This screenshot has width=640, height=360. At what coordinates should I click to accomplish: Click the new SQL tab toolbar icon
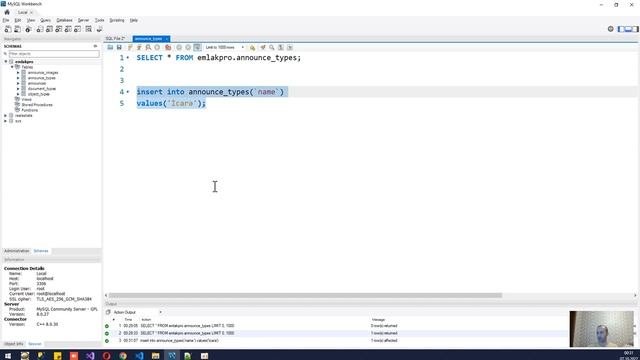click(x=8, y=29)
